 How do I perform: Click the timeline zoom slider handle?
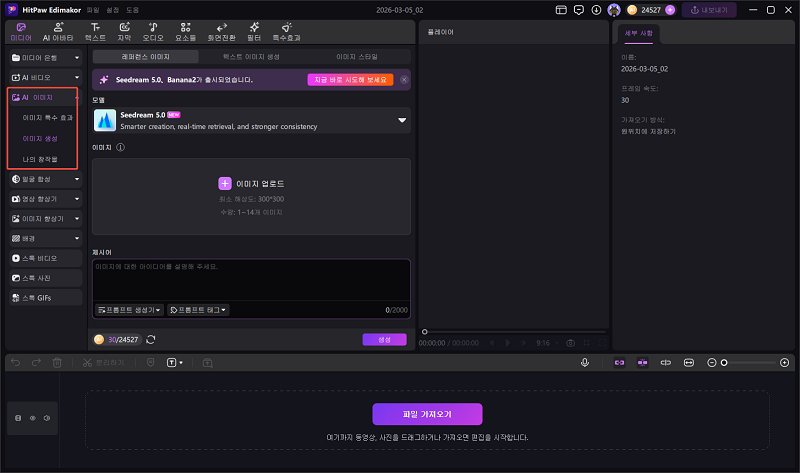click(723, 363)
